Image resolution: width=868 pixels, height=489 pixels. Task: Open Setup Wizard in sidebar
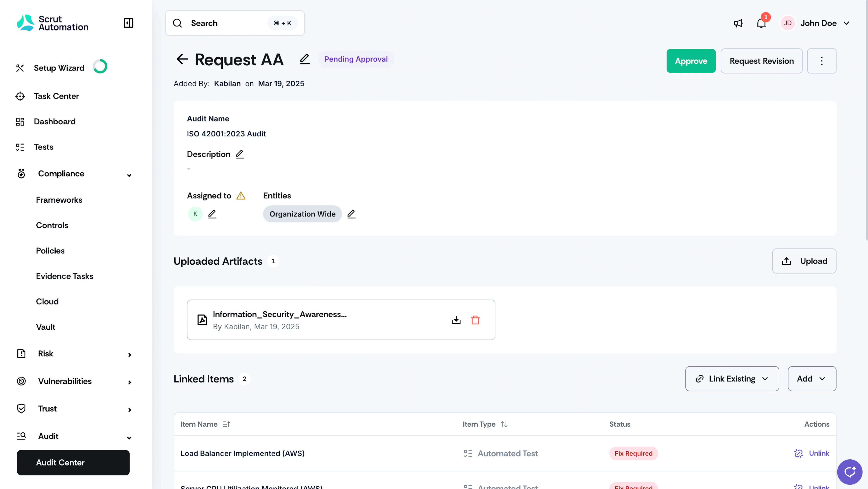(x=59, y=68)
